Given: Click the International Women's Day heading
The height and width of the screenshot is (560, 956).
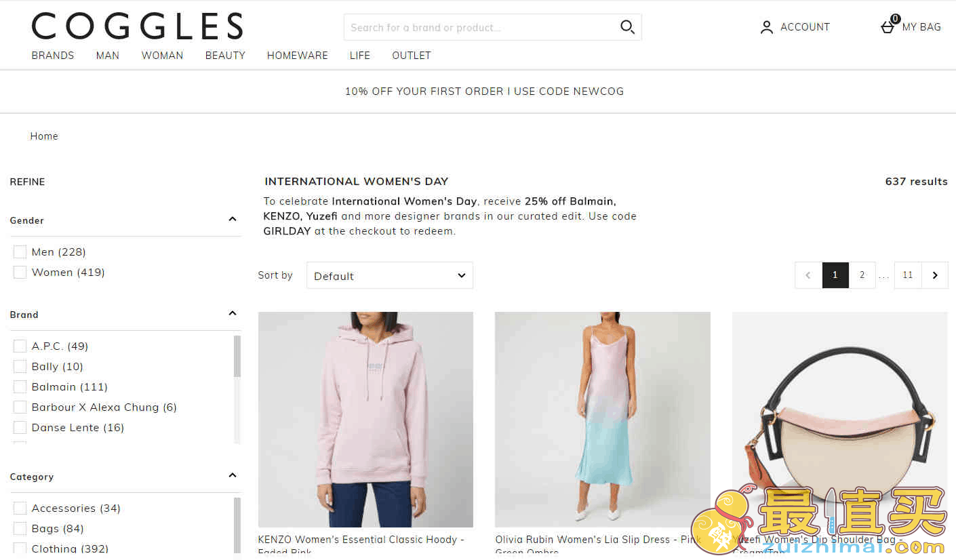Looking at the screenshot, I should tap(357, 182).
